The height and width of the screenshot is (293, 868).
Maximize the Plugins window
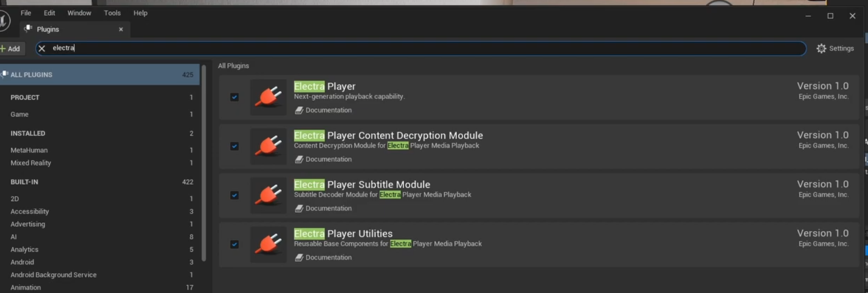(830, 16)
